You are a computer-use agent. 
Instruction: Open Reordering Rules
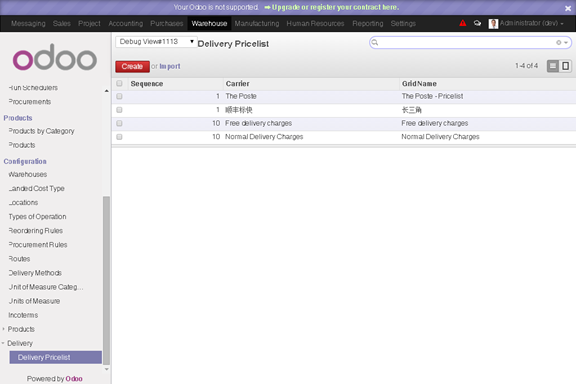pos(36,231)
